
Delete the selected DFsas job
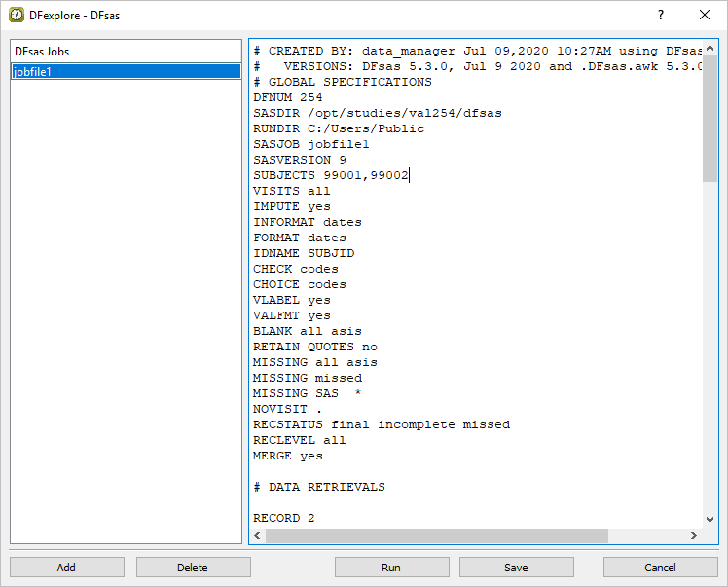(193, 567)
